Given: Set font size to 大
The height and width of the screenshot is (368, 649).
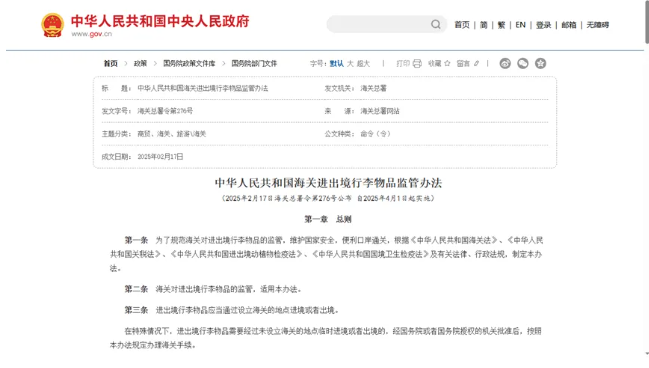Looking at the screenshot, I should (350, 63).
